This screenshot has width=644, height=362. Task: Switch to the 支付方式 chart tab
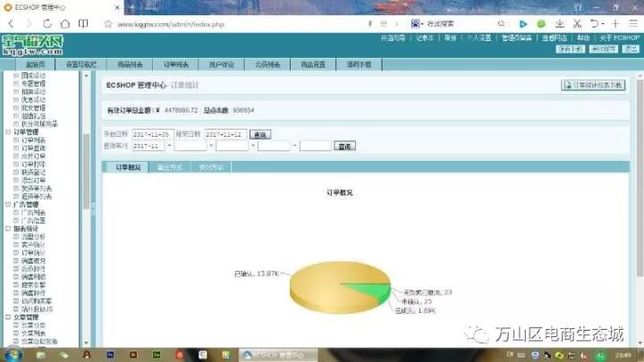point(211,167)
